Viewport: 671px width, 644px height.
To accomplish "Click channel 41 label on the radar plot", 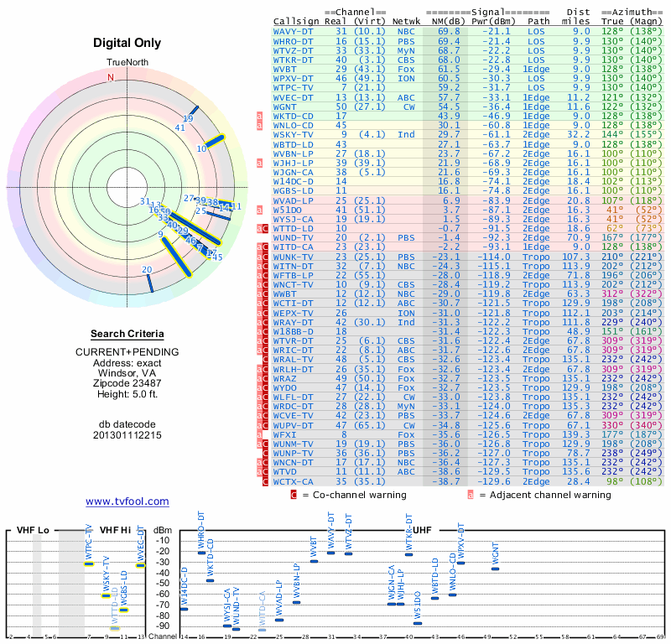I will point(179,127).
